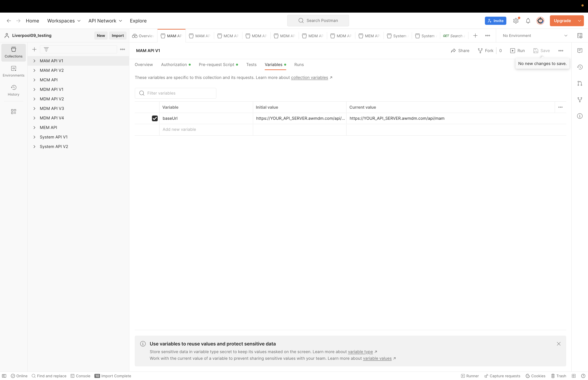
Task: Open the Environments panel
Action: point(13,71)
